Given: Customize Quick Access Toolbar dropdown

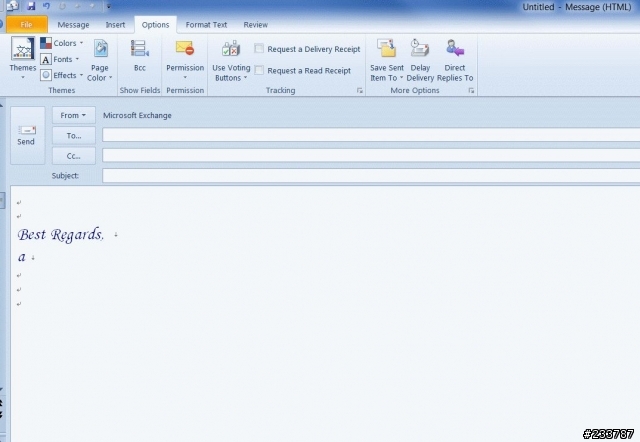Looking at the screenshot, I should click(x=109, y=6).
